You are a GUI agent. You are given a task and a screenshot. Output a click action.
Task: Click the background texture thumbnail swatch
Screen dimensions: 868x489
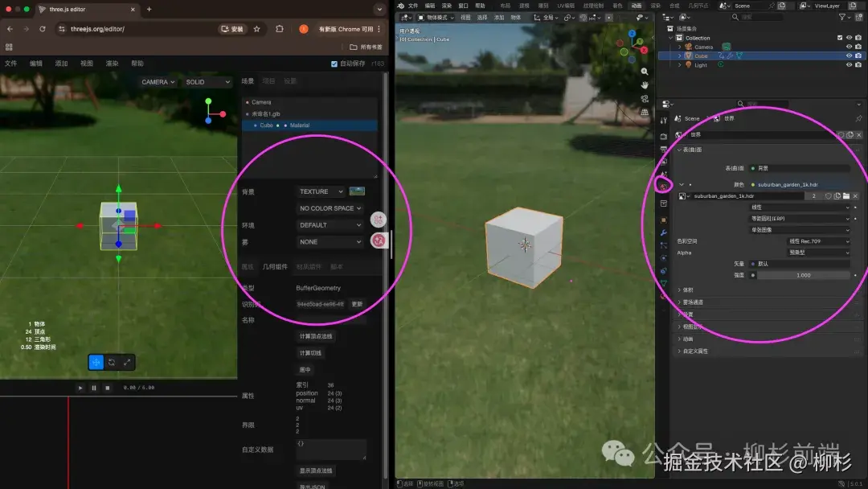point(357,191)
